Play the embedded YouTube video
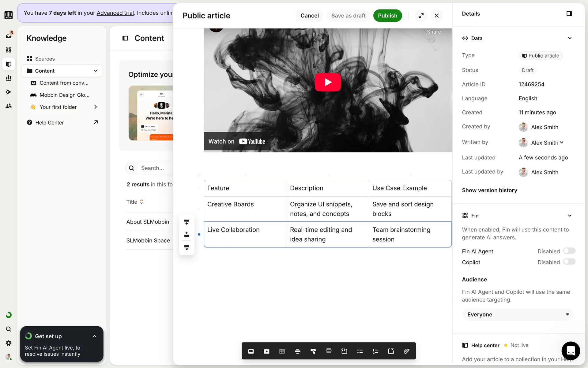Viewport: 588px width, 368px height. pos(328,82)
